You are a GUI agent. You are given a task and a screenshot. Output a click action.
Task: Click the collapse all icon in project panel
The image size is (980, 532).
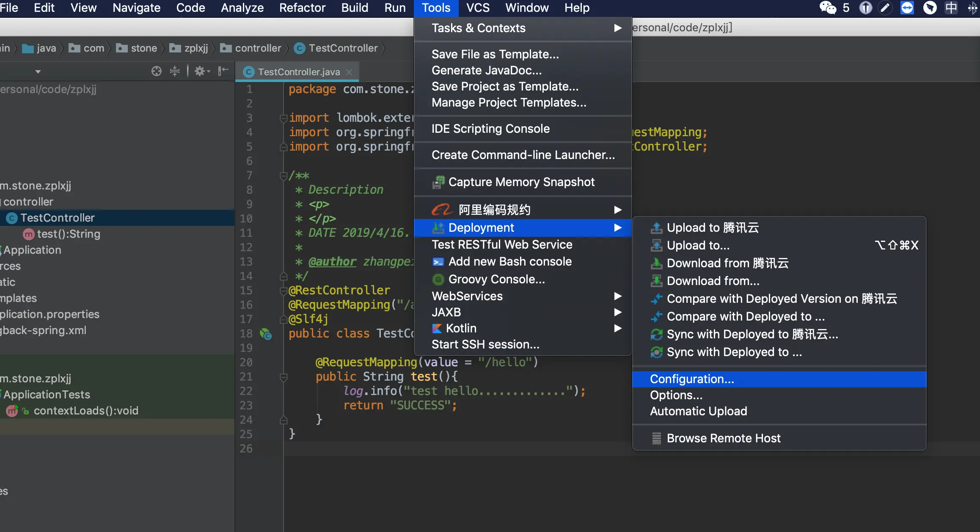tap(174, 71)
